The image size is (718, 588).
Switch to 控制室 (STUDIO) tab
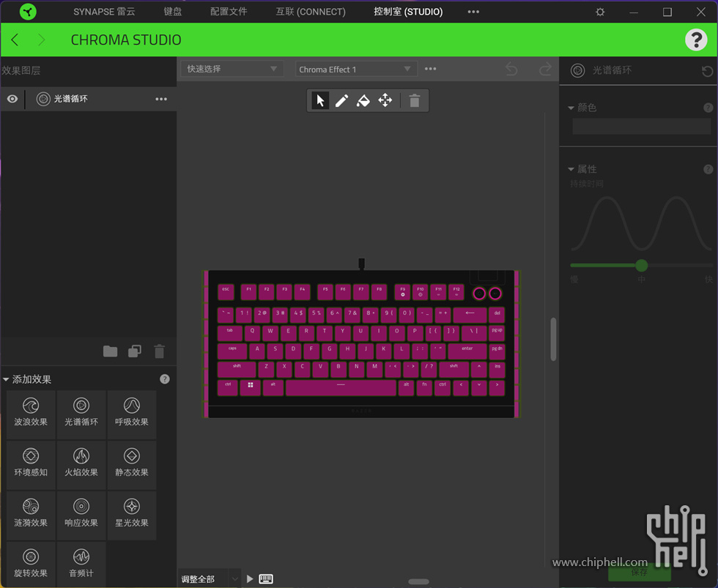pos(408,12)
